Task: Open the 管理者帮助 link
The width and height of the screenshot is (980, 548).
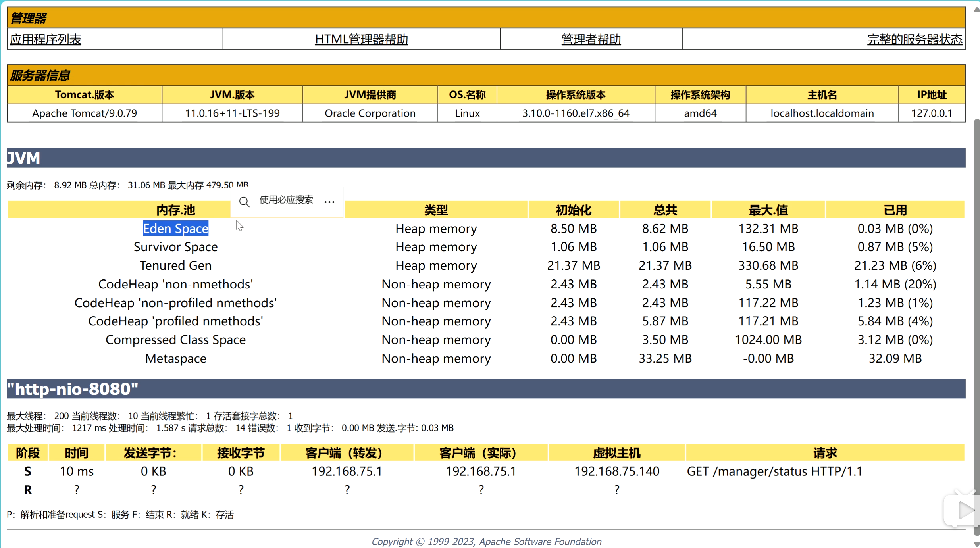Action: point(591,39)
